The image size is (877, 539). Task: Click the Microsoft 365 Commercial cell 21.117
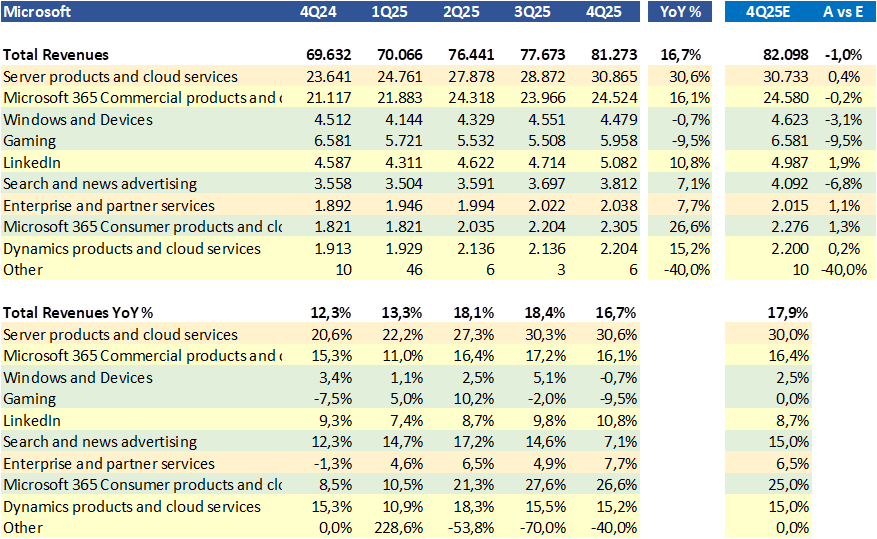click(329, 98)
